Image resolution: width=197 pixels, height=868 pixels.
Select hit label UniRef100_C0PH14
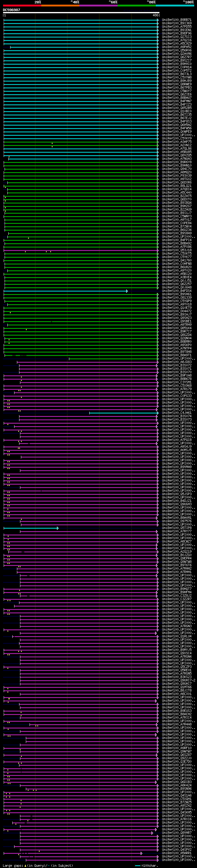pyautogui.click(x=177, y=67)
